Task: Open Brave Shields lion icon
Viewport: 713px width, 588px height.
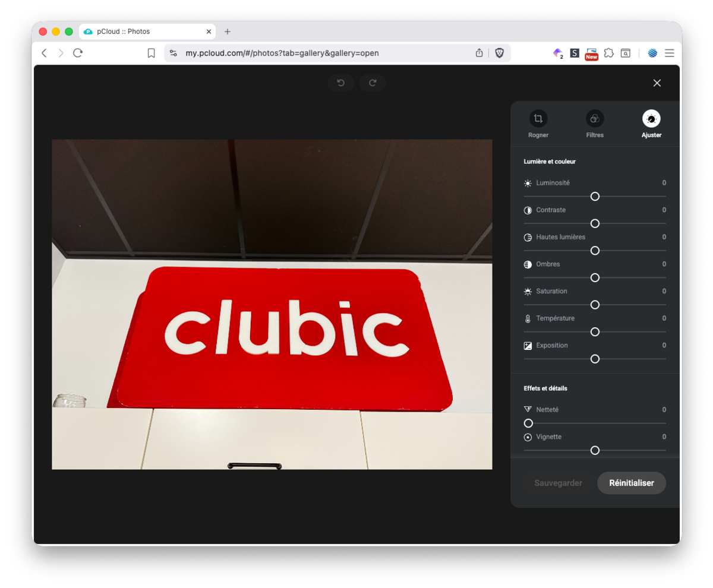Action: [x=499, y=53]
